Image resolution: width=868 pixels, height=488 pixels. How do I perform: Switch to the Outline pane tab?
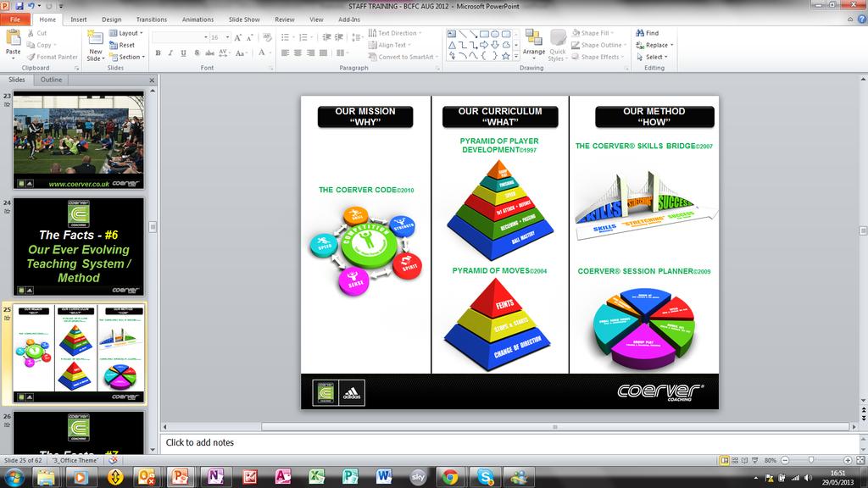[51, 80]
